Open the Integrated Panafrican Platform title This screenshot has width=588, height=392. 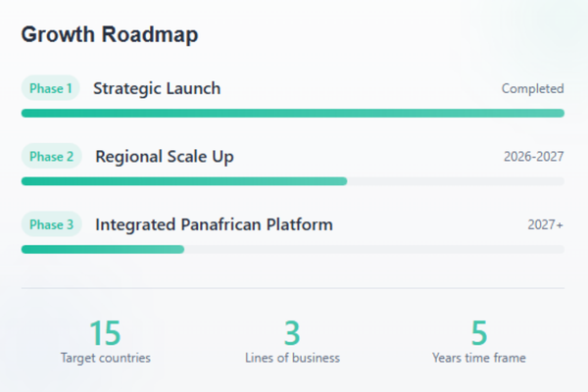tap(214, 224)
